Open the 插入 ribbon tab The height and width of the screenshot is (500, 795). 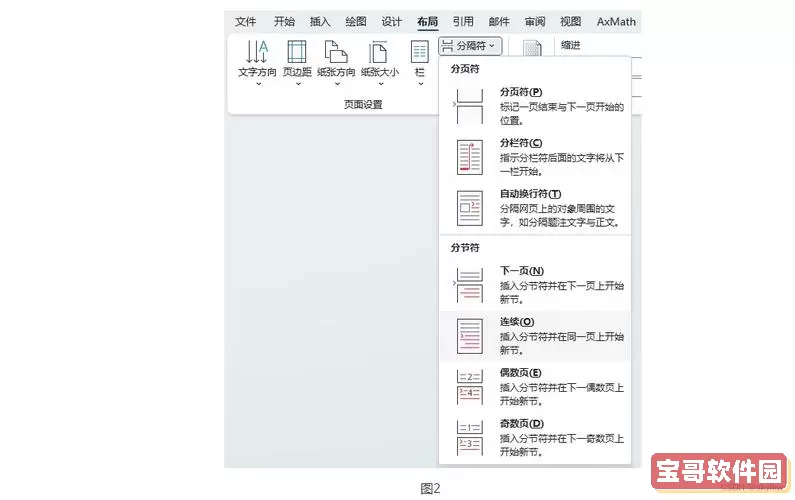pyautogui.click(x=320, y=22)
